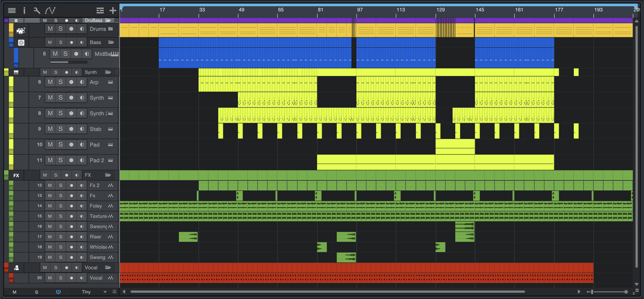644x299 pixels.
Task: Global mute button in bottom bar
Action: pyautogui.click(x=15, y=292)
